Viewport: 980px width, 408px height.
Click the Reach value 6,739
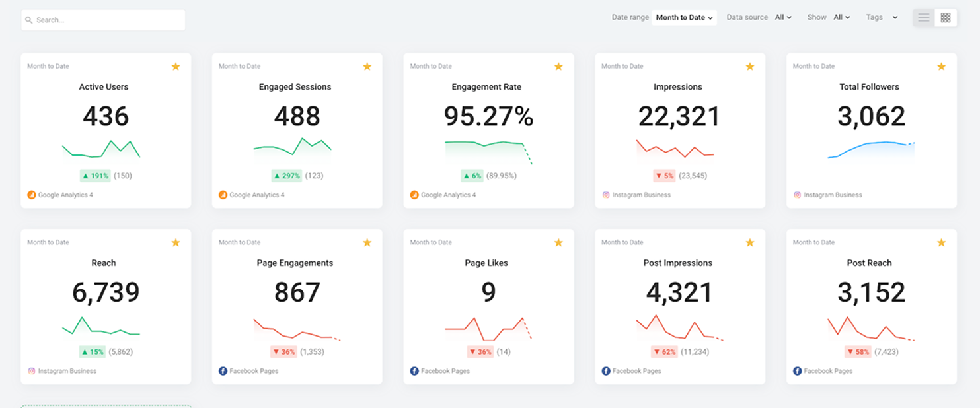(x=106, y=293)
